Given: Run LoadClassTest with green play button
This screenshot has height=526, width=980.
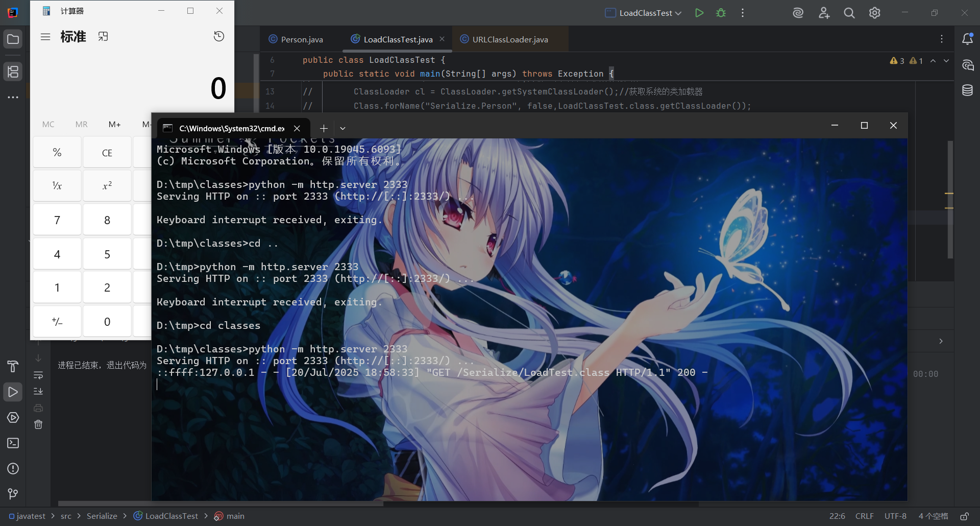Looking at the screenshot, I should (x=699, y=13).
